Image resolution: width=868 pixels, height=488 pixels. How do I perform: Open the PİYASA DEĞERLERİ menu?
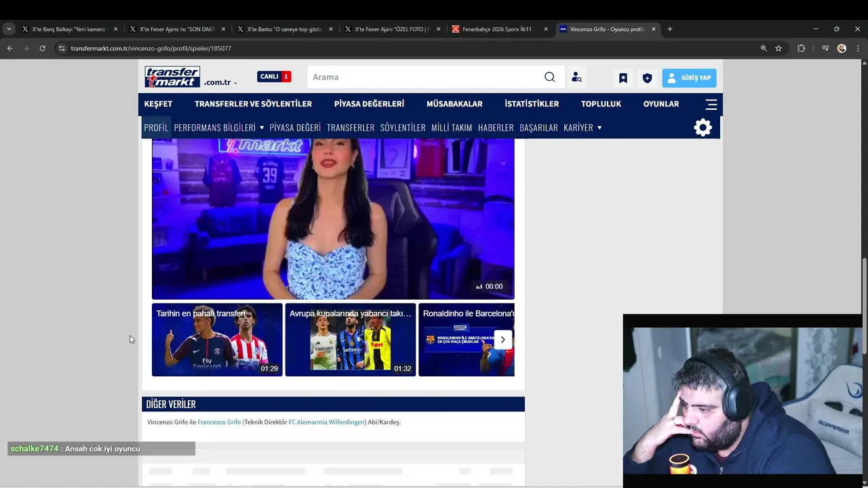tap(369, 104)
